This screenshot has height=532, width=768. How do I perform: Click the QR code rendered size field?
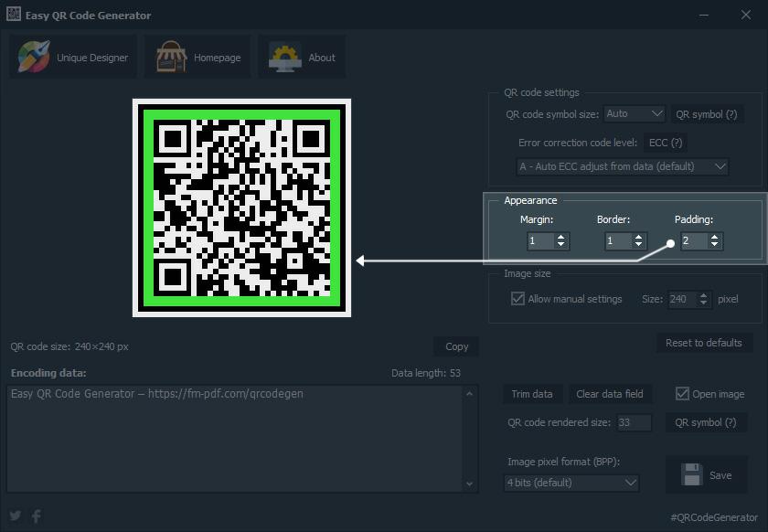[x=635, y=422]
